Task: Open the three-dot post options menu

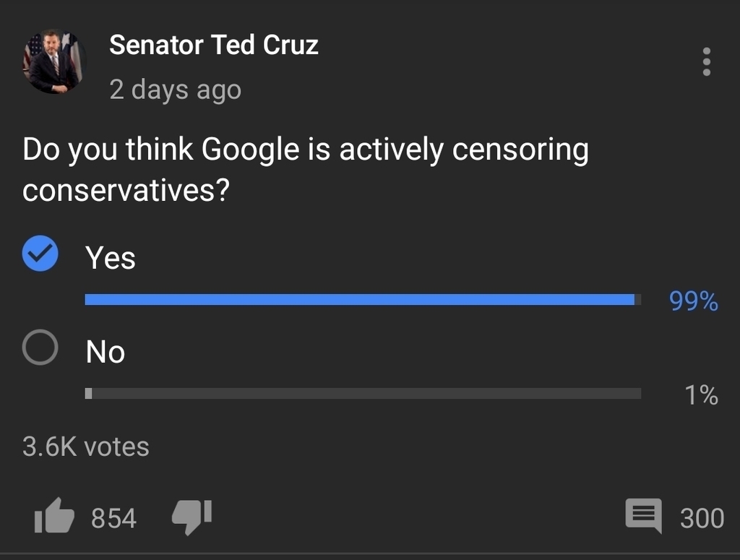Action: pos(706,61)
